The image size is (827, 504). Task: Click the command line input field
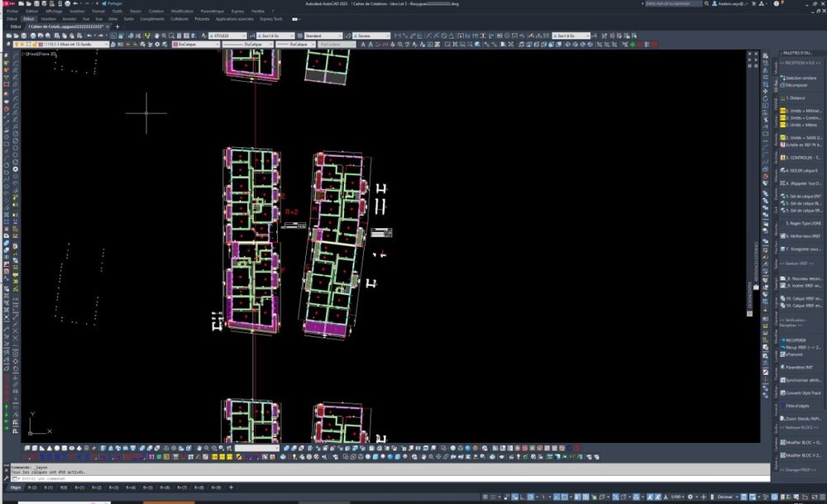(390, 478)
